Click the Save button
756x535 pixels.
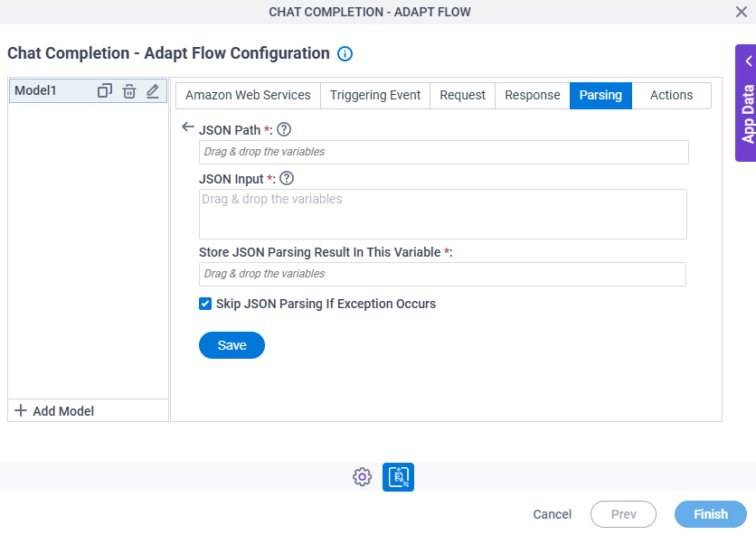pos(232,345)
